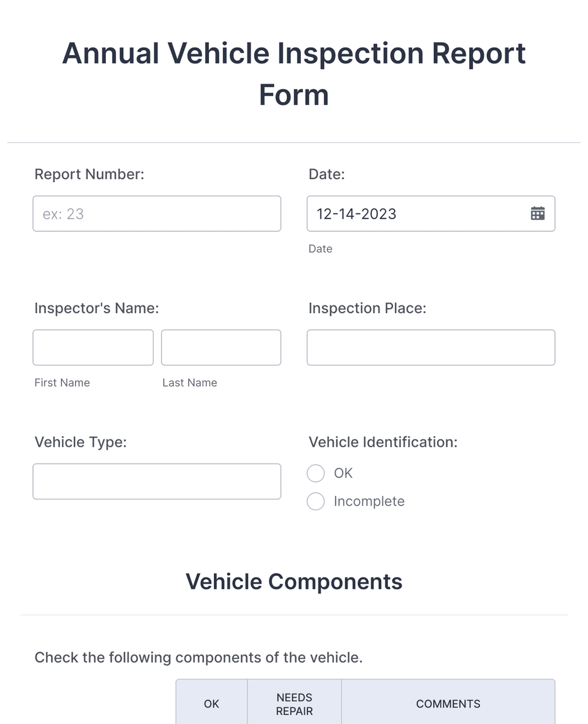This screenshot has height=724, width=588.
Task: Click the Inspection Place label
Action: point(367,308)
